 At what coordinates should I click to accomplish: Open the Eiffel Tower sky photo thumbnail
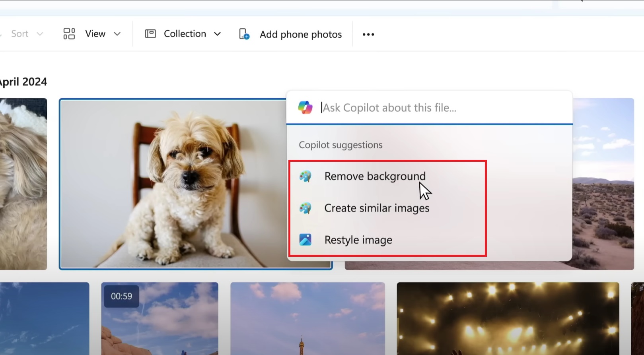tap(308, 318)
